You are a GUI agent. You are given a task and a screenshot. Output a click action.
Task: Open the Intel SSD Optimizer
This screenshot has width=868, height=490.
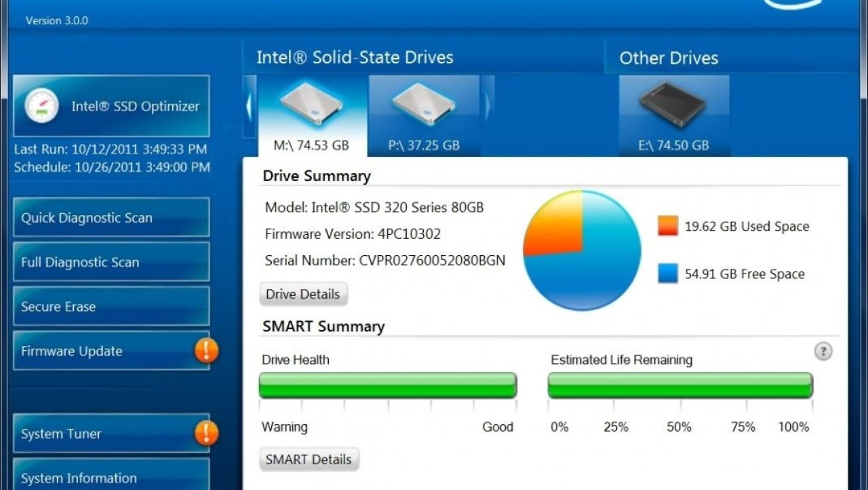click(111, 106)
